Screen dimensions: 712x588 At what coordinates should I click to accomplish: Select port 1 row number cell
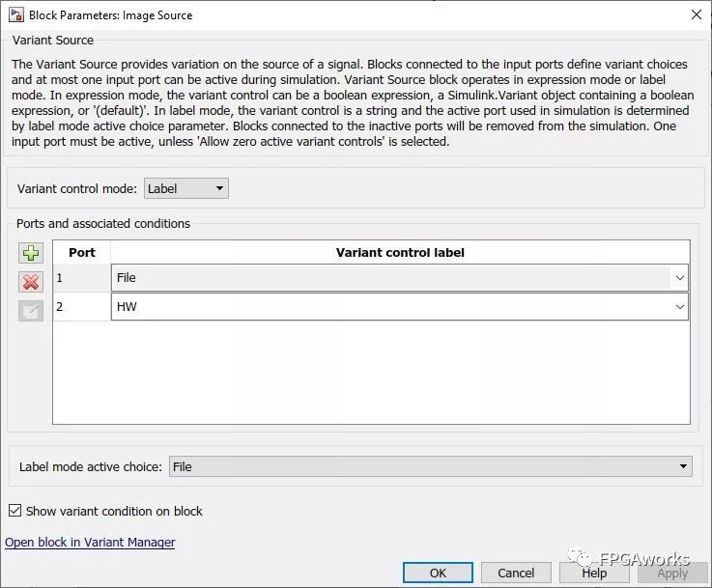[x=82, y=278]
